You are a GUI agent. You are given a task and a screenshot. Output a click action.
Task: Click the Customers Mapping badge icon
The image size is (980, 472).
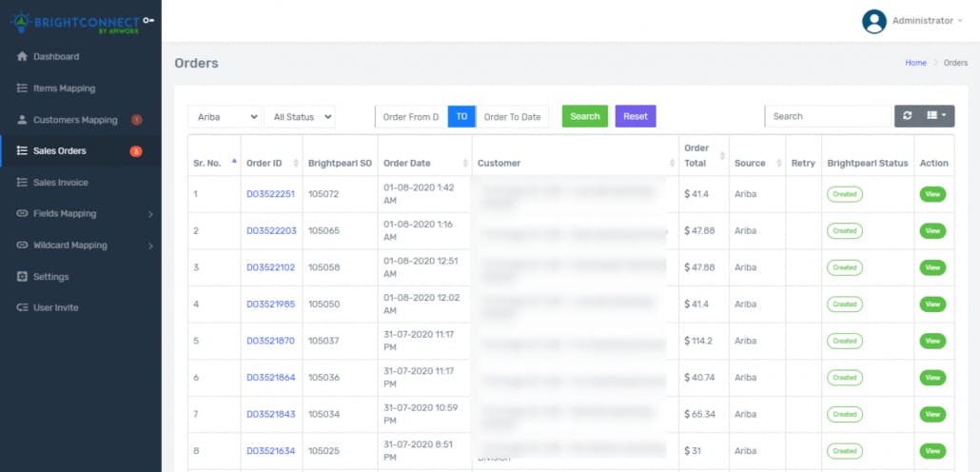coord(136,120)
